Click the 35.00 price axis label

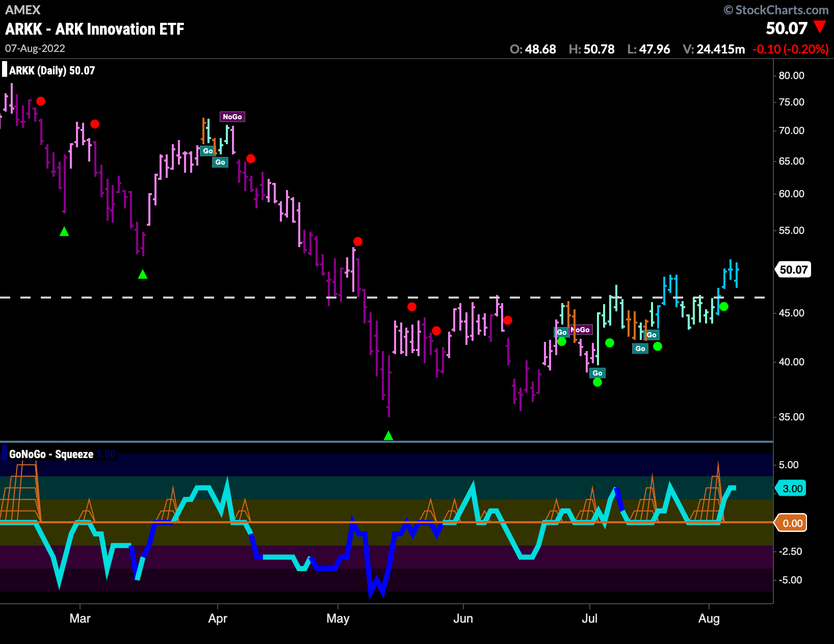click(x=792, y=417)
